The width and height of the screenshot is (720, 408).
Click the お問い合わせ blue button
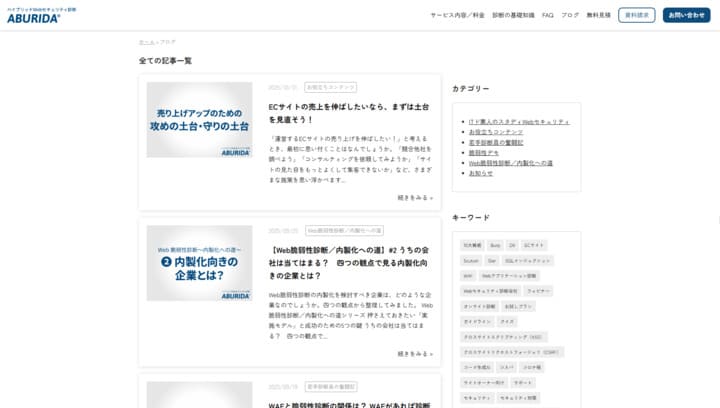tap(686, 15)
